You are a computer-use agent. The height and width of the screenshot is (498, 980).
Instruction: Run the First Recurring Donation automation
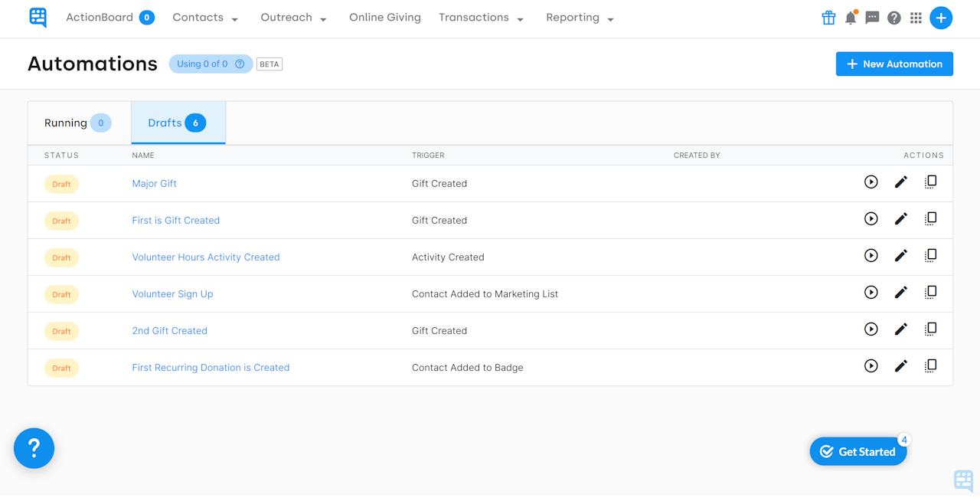tap(871, 366)
